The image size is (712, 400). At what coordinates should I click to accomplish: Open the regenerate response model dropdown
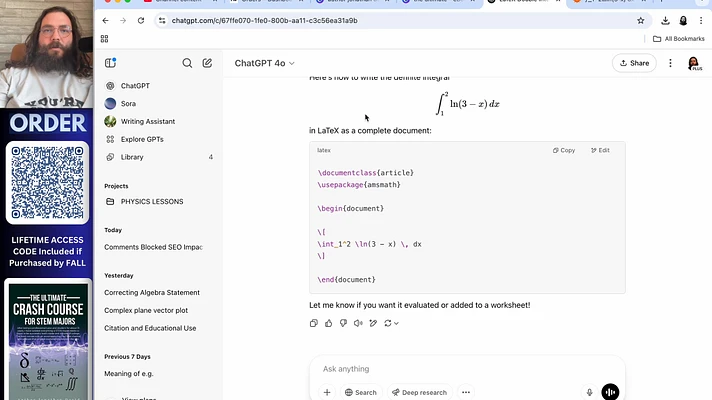click(x=391, y=323)
